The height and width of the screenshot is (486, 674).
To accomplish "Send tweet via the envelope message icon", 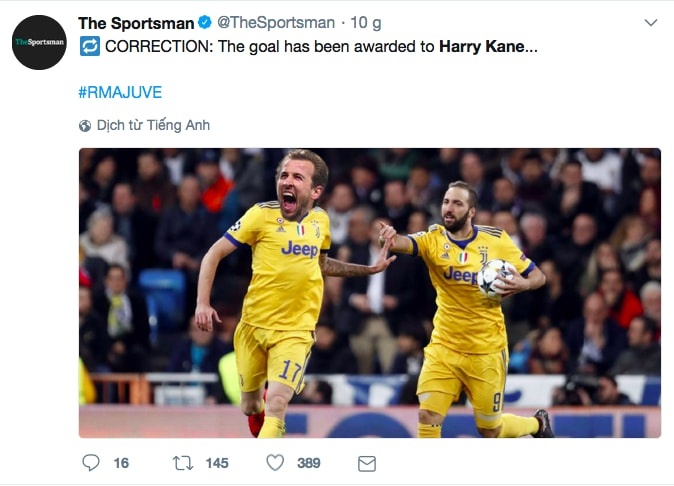I will tap(366, 463).
